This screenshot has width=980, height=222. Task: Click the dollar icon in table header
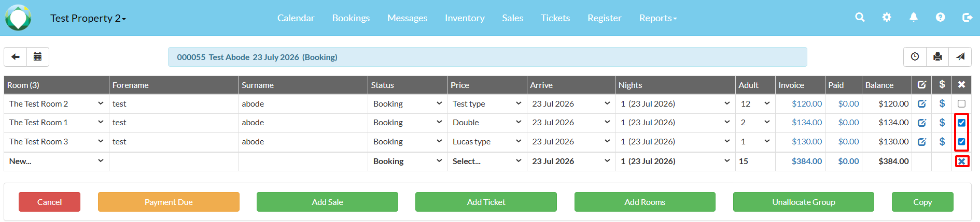(942, 84)
